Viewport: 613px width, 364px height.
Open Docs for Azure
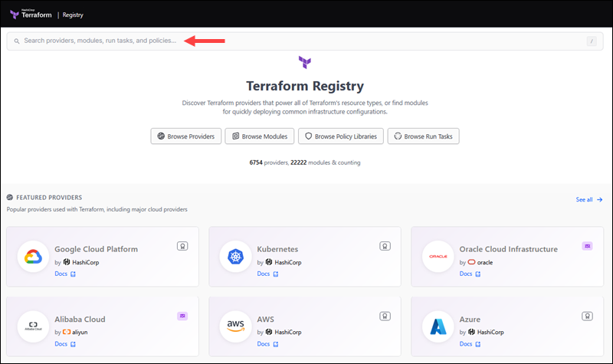[x=470, y=343]
